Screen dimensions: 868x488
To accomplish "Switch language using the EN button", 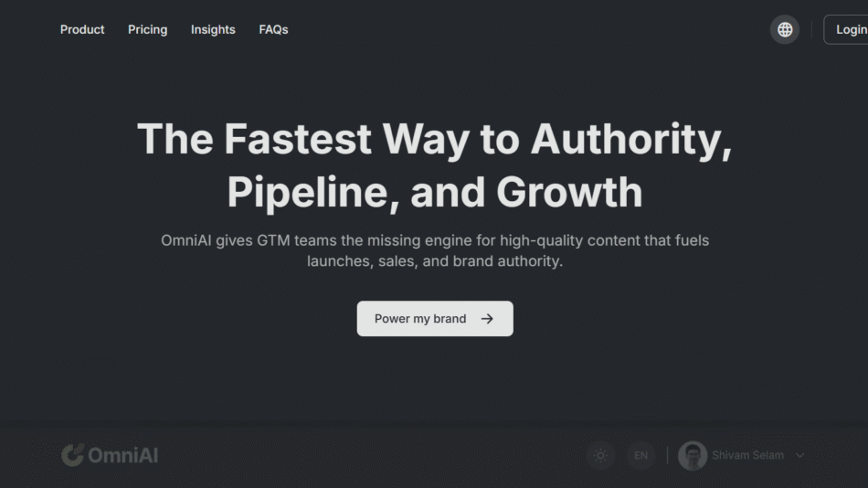I will 640,455.
